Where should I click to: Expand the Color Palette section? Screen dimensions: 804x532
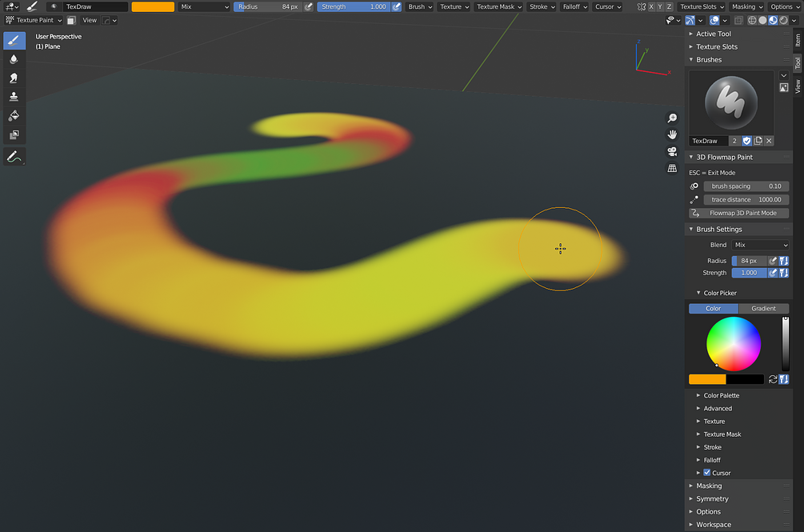[721, 395]
